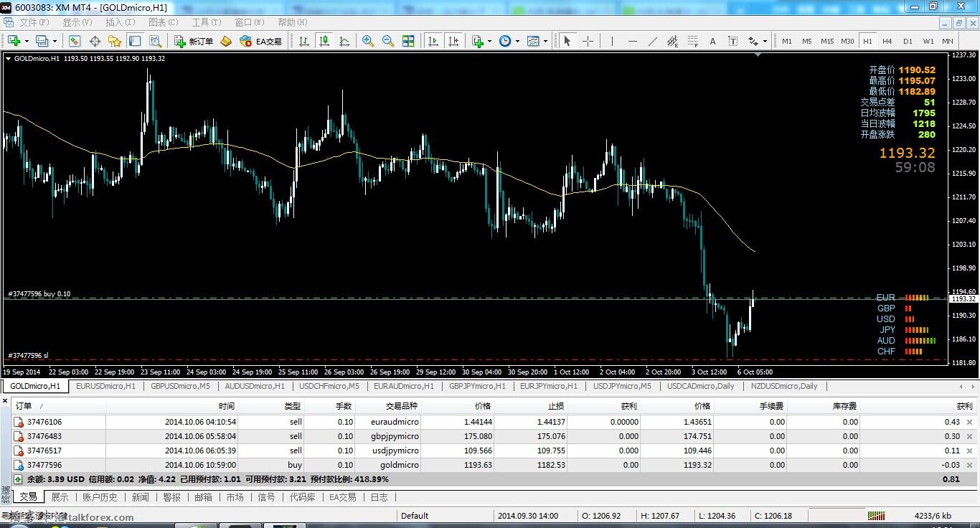Open the profiles icon

[42, 41]
